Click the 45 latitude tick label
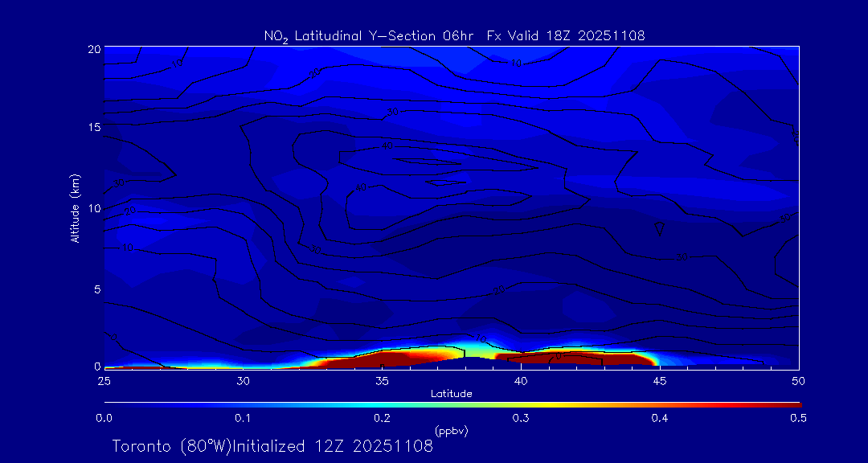Image resolution: width=868 pixels, height=463 pixels. pos(660,380)
